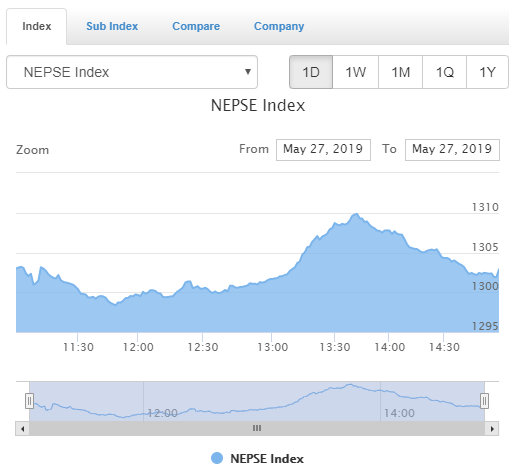Click the From date field
The image size is (515, 471).
tap(323, 150)
